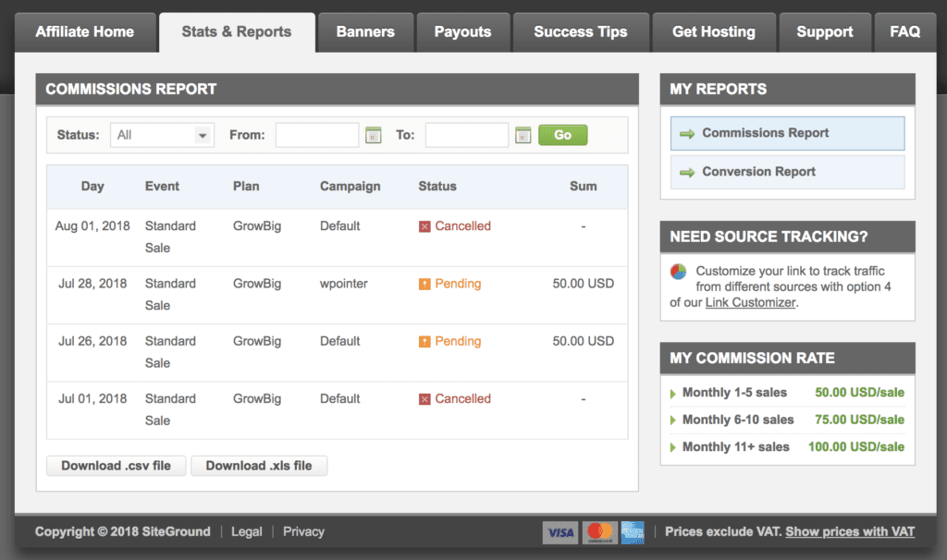
Task: Open the Commissions Report link in My Reports
Action: click(x=788, y=133)
